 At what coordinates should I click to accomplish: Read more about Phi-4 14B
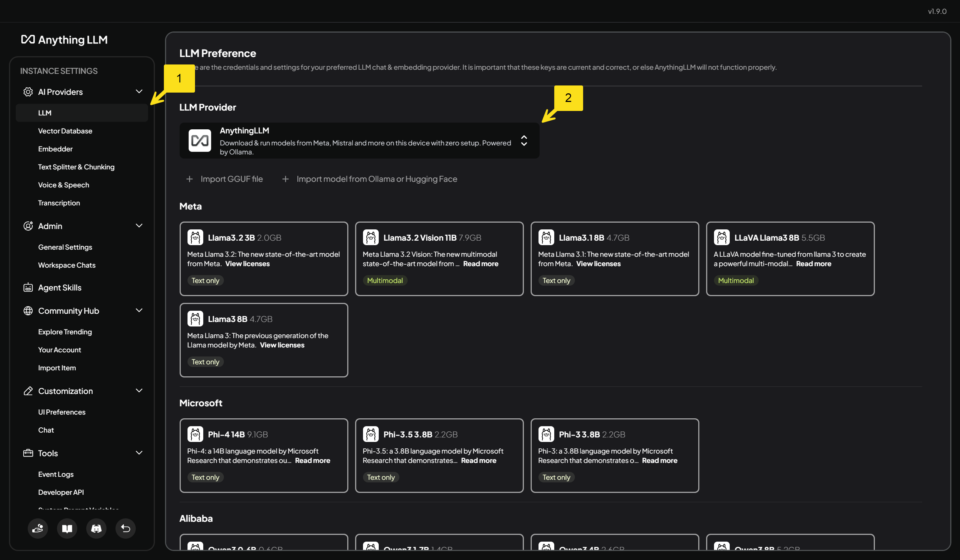click(312, 461)
